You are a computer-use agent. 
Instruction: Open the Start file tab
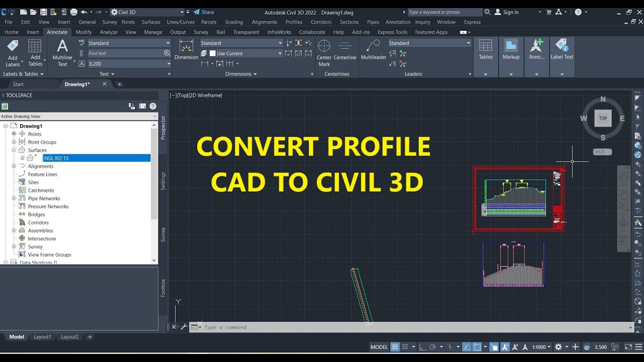(18, 84)
